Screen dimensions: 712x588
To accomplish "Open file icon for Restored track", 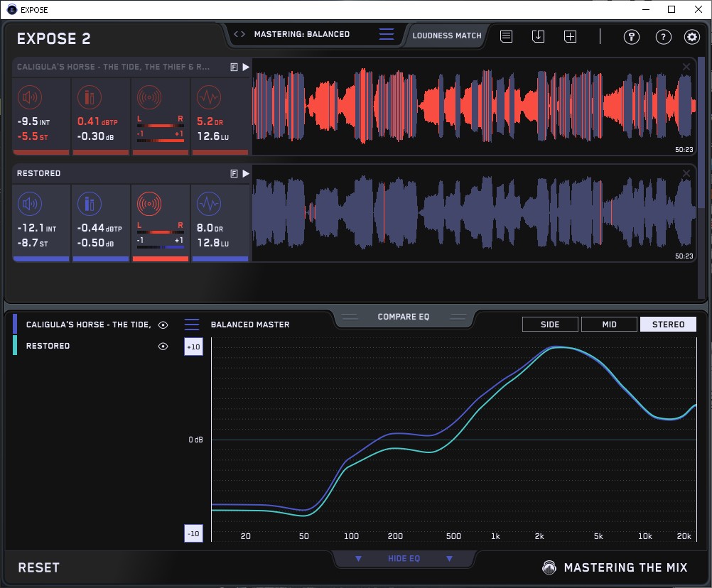I will [234, 174].
